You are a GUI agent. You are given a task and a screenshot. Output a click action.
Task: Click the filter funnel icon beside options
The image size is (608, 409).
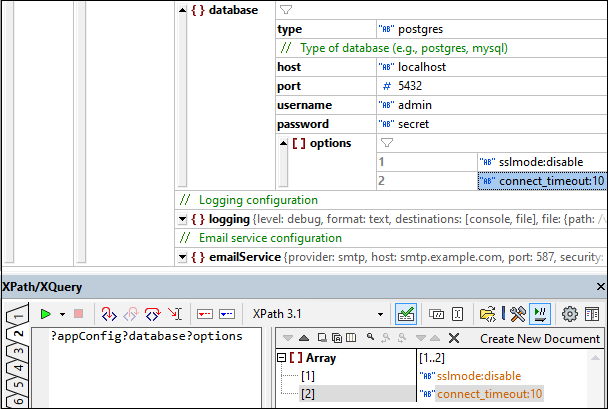(387, 143)
